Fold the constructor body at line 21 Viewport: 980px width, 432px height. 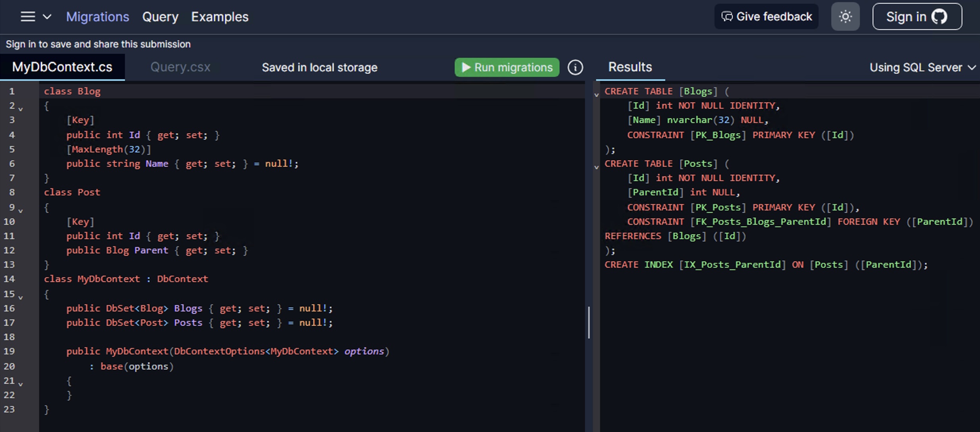(x=21, y=383)
